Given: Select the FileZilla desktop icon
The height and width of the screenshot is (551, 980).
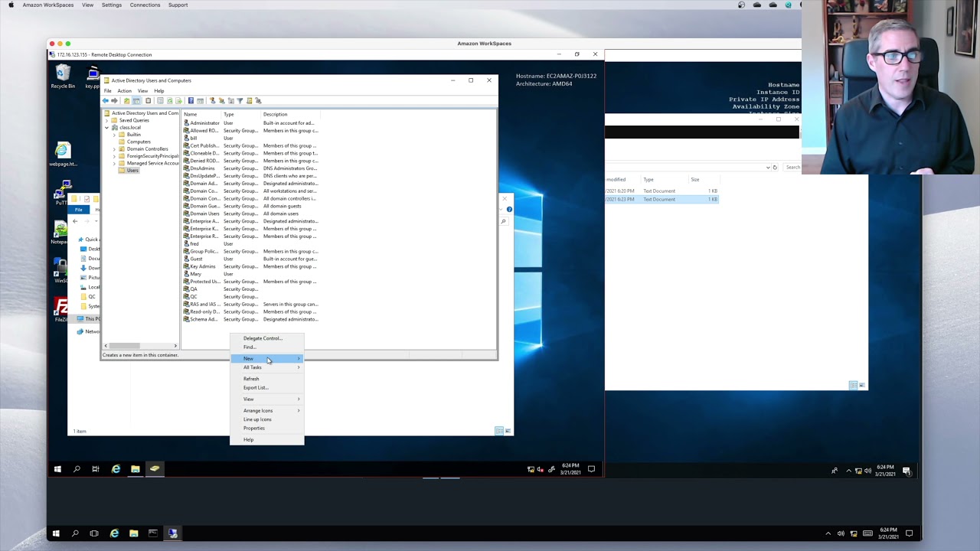Looking at the screenshot, I should tap(60, 310).
